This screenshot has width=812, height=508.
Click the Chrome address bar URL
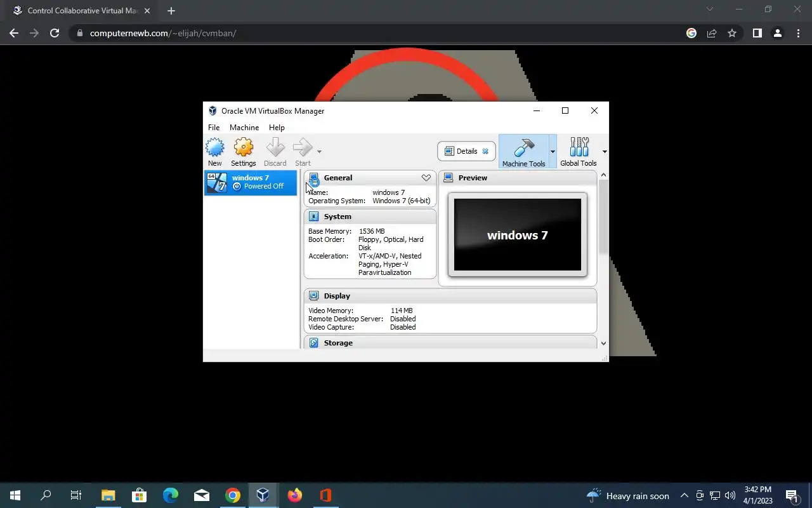(163, 33)
